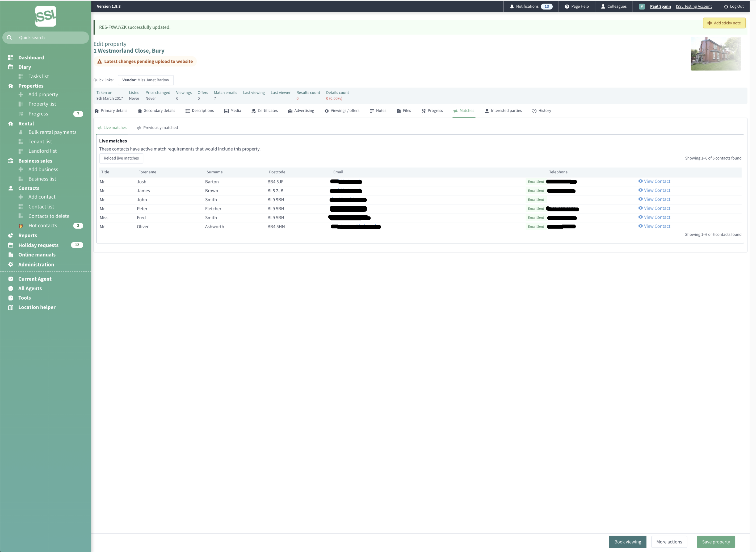Open Page Help question mark icon
This screenshot has width=756, height=552.
pos(566,6)
